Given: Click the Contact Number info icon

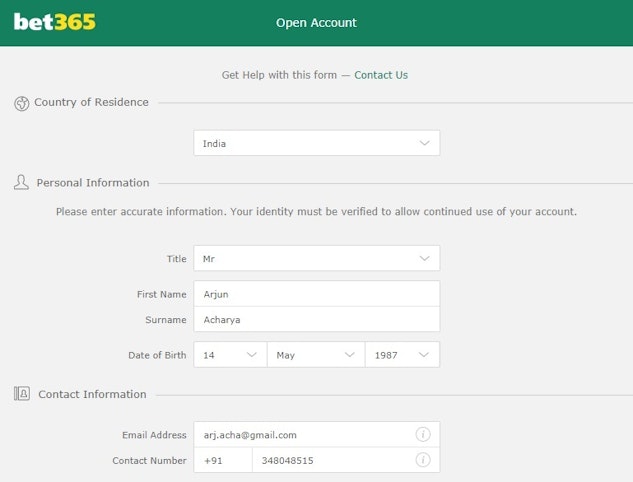Looking at the screenshot, I should pos(423,460).
